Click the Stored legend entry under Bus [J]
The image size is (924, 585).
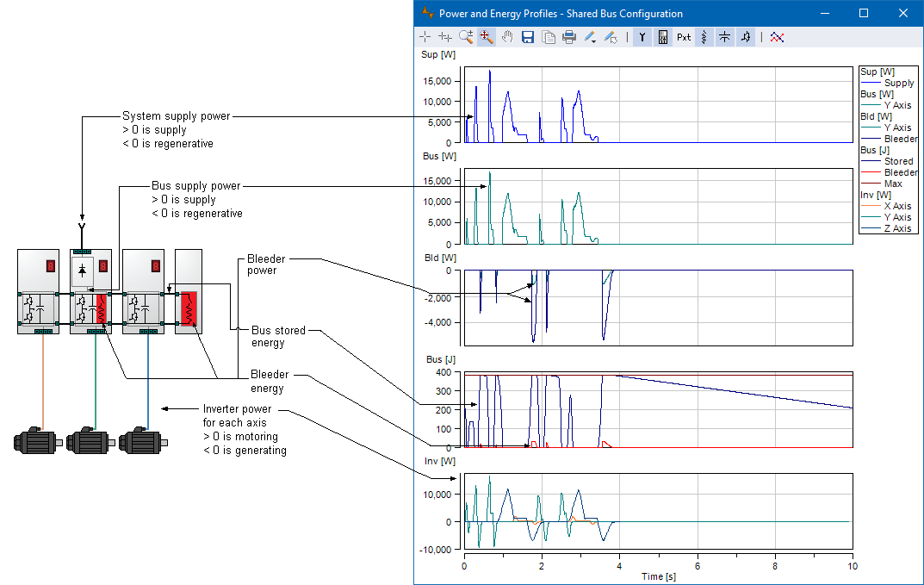[x=898, y=161]
